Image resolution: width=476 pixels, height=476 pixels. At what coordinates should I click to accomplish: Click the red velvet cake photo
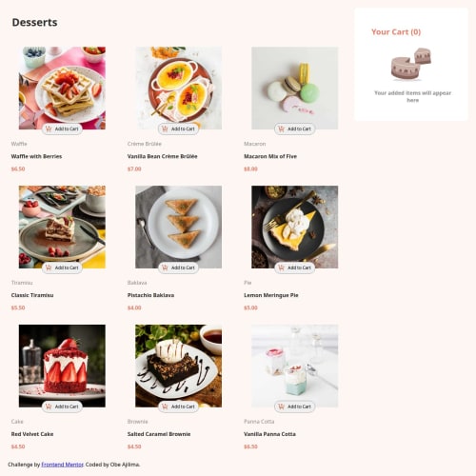[x=62, y=366]
